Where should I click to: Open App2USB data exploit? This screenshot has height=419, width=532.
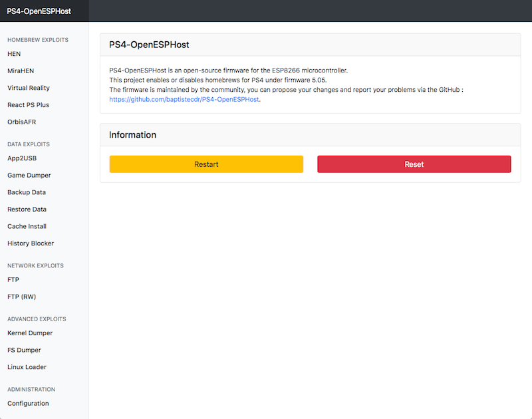point(22,158)
